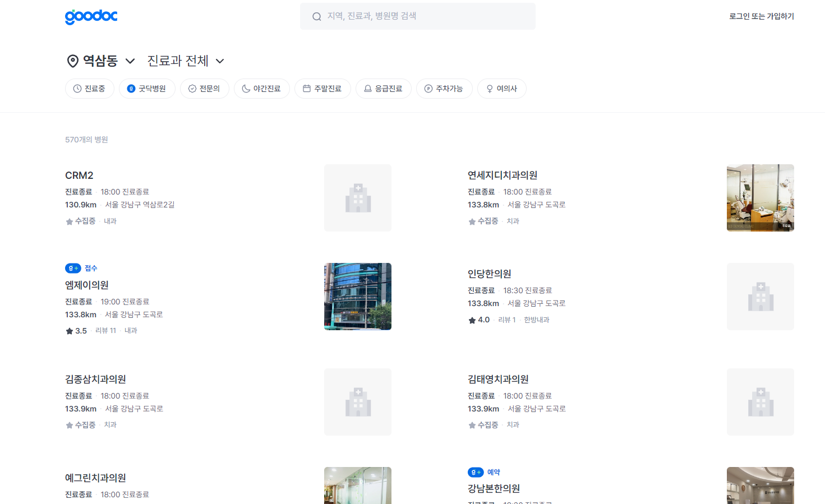Image resolution: width=825 pixels, height=504 pixels.
Task: Toggle the 주말진료 filter chip
Action: click(x=322, y=89)
